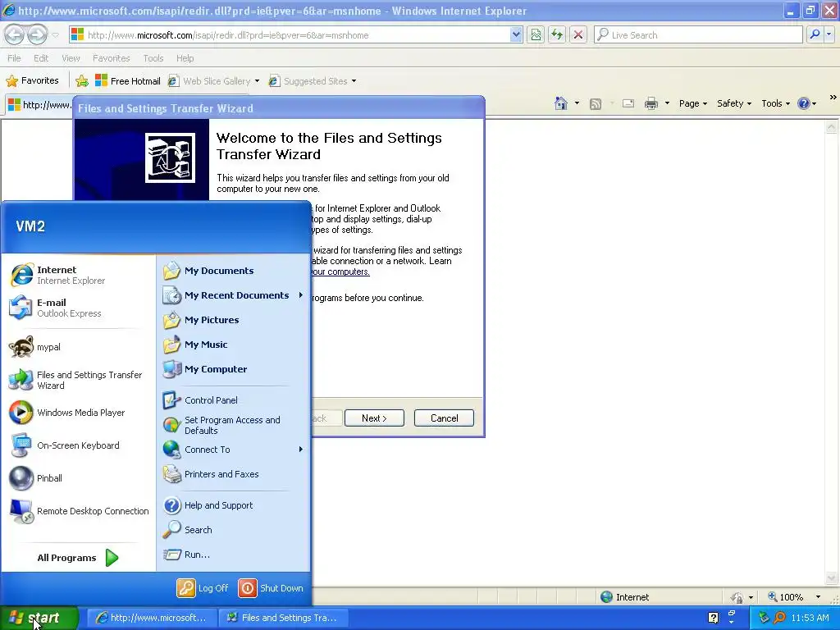
Task: Open the View menu
Action: (x=71, y=58)
